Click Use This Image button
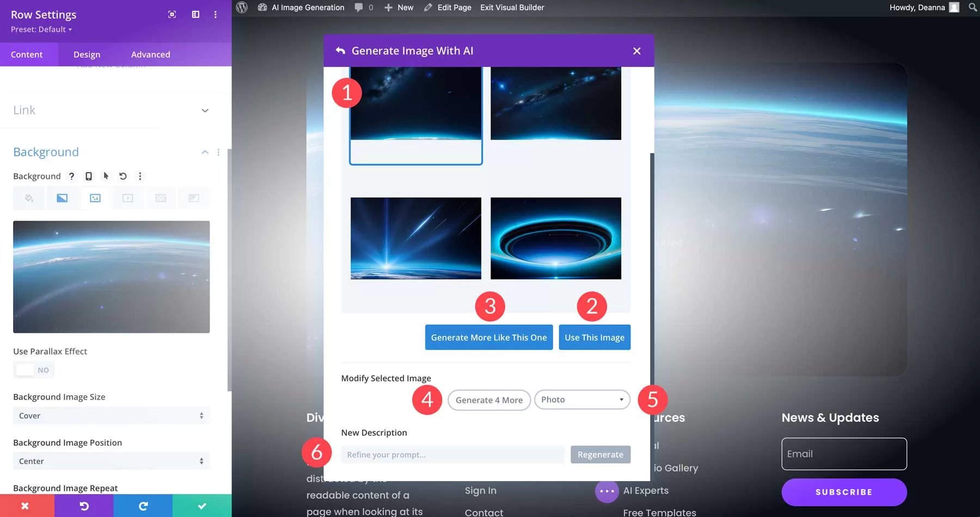Screen dimensions: 980x517 coord(595,337)
